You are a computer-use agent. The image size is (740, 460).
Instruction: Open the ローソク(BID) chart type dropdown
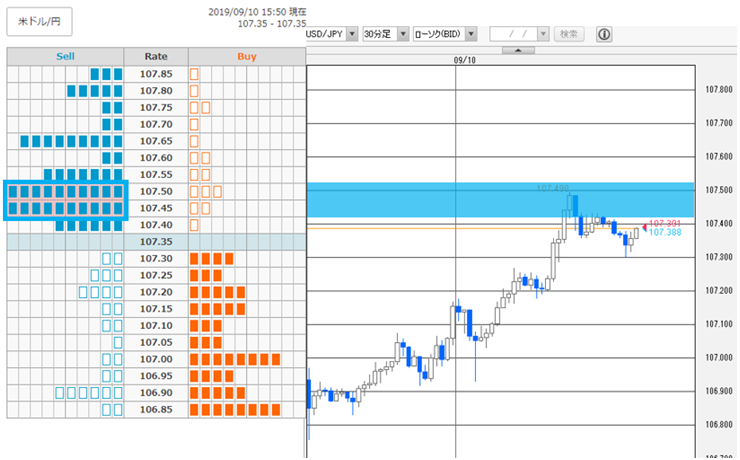tap(471, 34)
